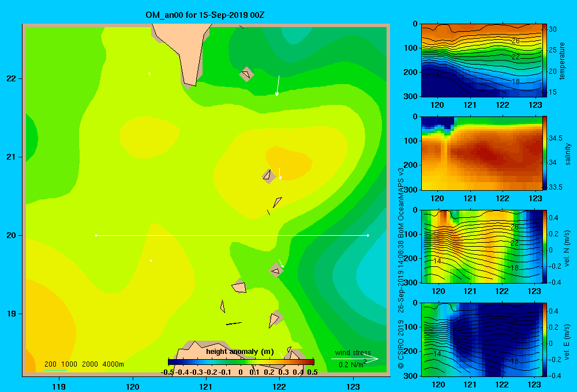Image resolution: width=577 pixels, height=392 pixels.
Task: Select latitude label 22 on main map
Action: 12,79
